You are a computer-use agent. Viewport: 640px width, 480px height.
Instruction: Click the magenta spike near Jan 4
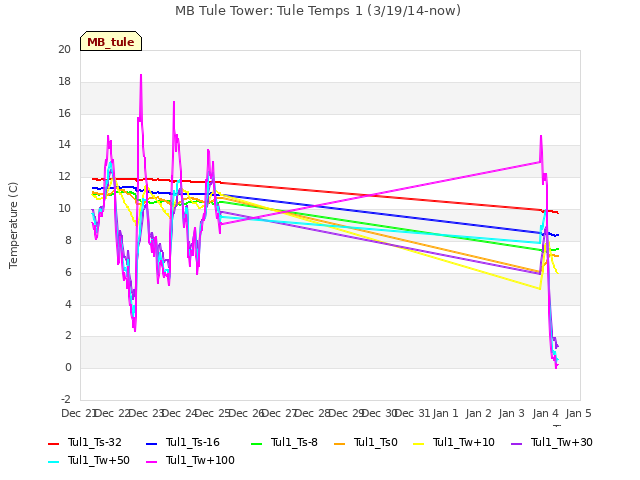[541, 137]
